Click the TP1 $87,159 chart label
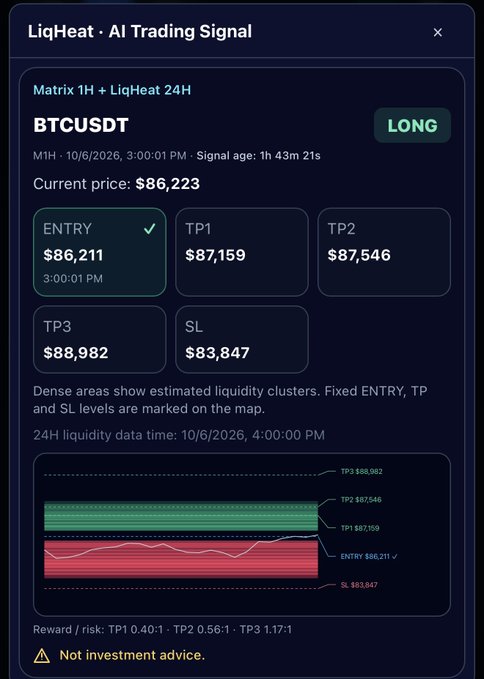Image resolution: width=484 pixels, height=679 pixels. pos(360,528)
